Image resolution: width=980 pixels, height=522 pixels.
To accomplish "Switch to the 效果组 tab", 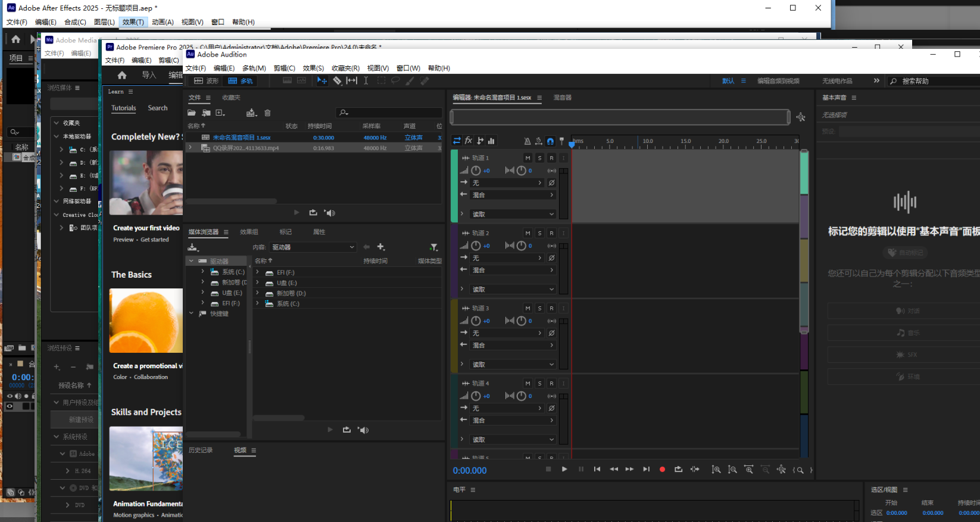I will click(249, 232).
